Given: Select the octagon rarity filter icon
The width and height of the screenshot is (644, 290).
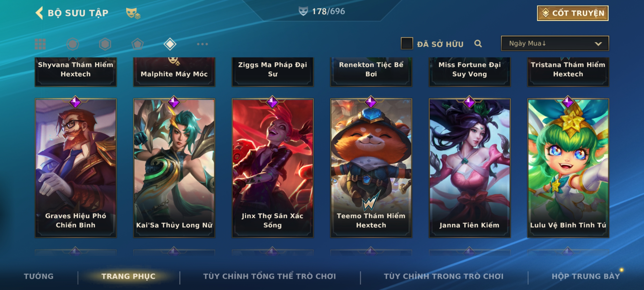Looking at the screenshot, I should (x=73, y=44).
